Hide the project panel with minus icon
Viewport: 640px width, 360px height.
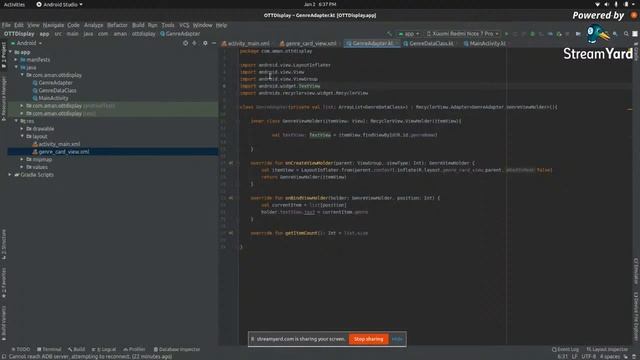[x=214, y=43]
